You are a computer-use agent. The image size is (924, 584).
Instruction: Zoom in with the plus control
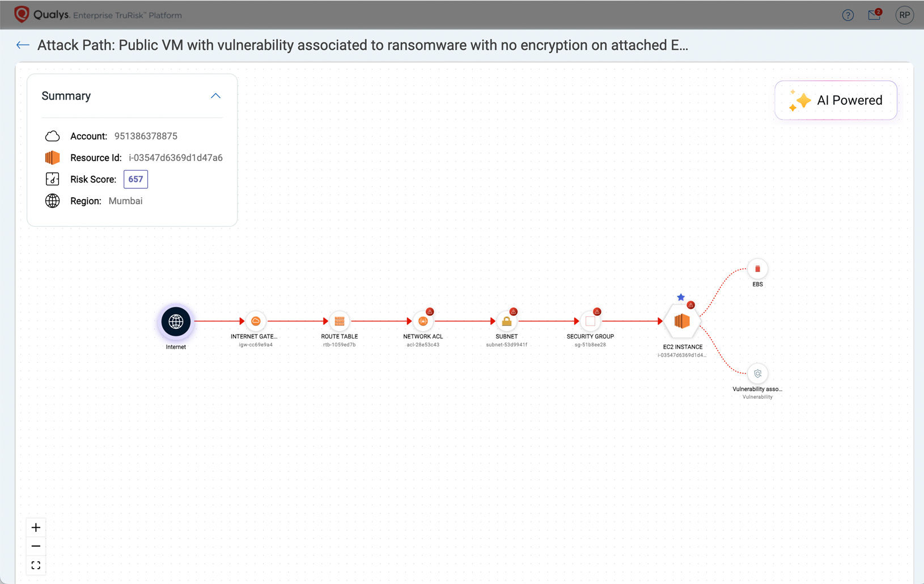click(36, 528)
